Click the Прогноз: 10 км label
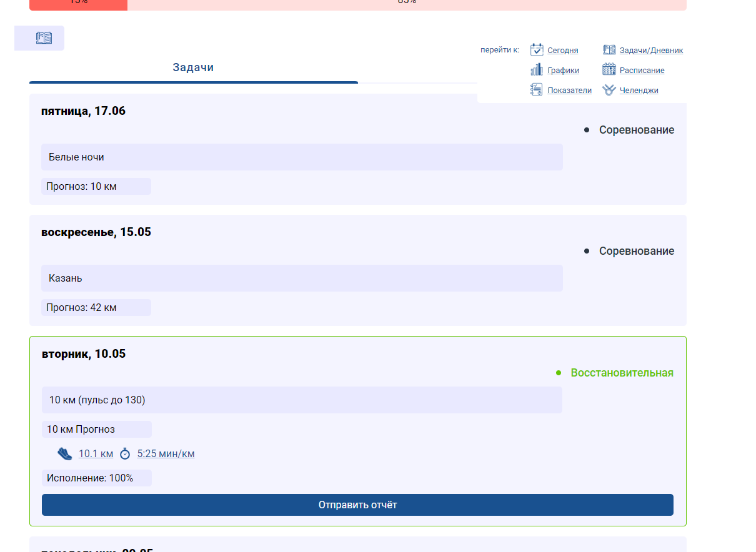 (96, 187)
